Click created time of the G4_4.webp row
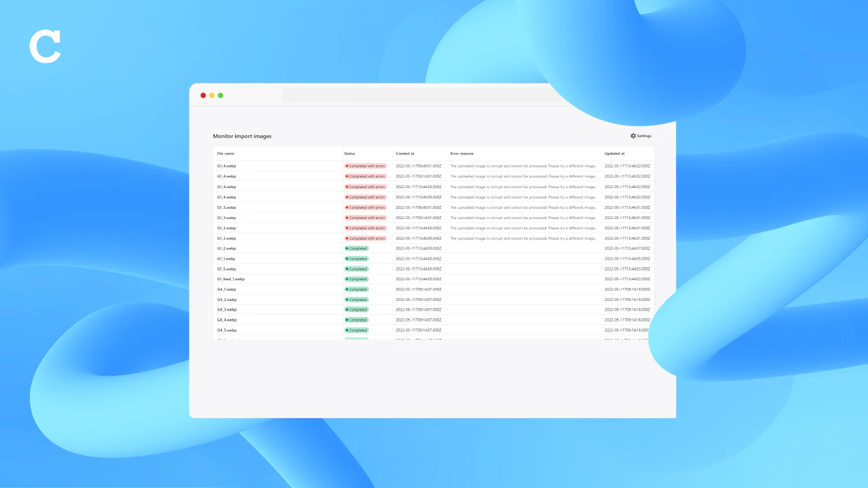 pos(418,320)
